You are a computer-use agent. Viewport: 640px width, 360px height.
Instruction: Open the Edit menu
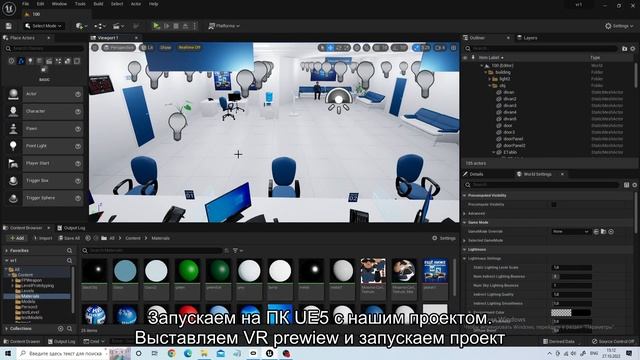(40, 4)
